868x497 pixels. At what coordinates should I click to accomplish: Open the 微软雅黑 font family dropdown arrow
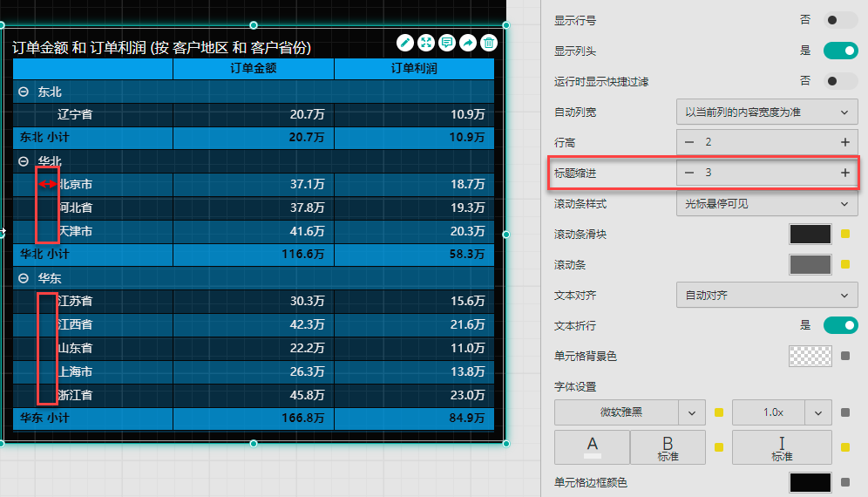click(692, 412)
